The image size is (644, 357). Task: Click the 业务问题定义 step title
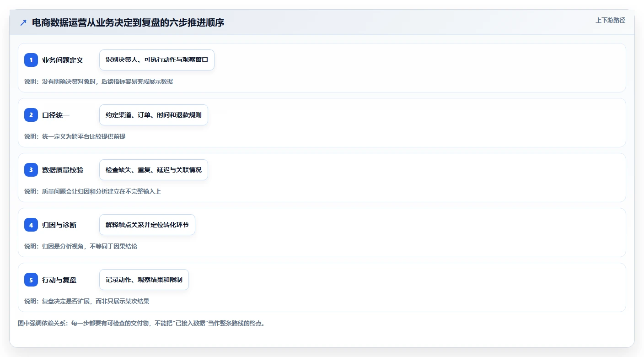(63, 60)
